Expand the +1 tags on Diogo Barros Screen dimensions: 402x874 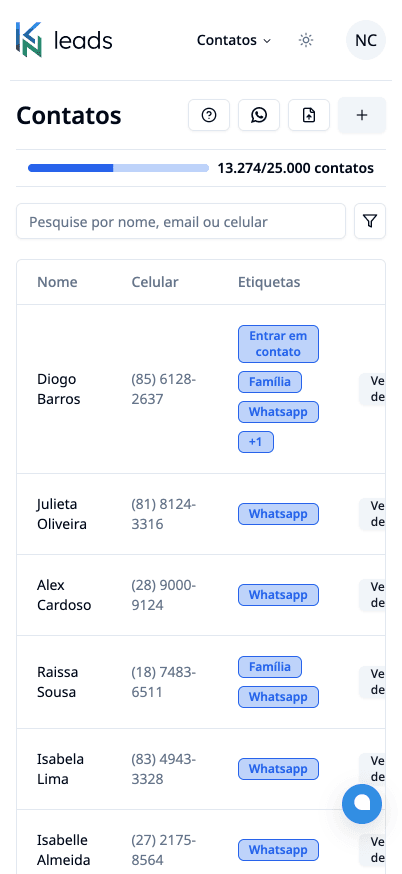[x=256, y=442]
